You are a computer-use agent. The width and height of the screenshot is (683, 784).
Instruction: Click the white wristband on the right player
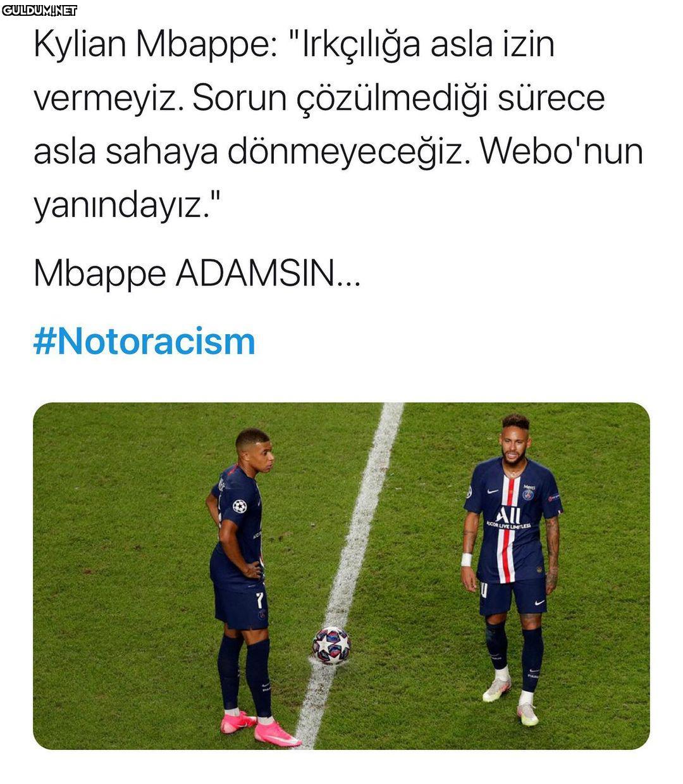pyautogui.click(x=467, y=559)
